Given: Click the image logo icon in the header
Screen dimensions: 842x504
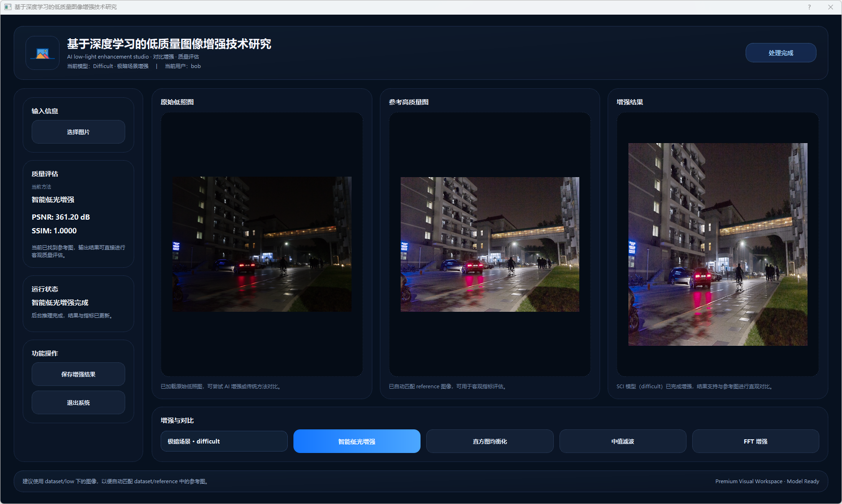Looking at the screenshot, I should click(43, 53).
